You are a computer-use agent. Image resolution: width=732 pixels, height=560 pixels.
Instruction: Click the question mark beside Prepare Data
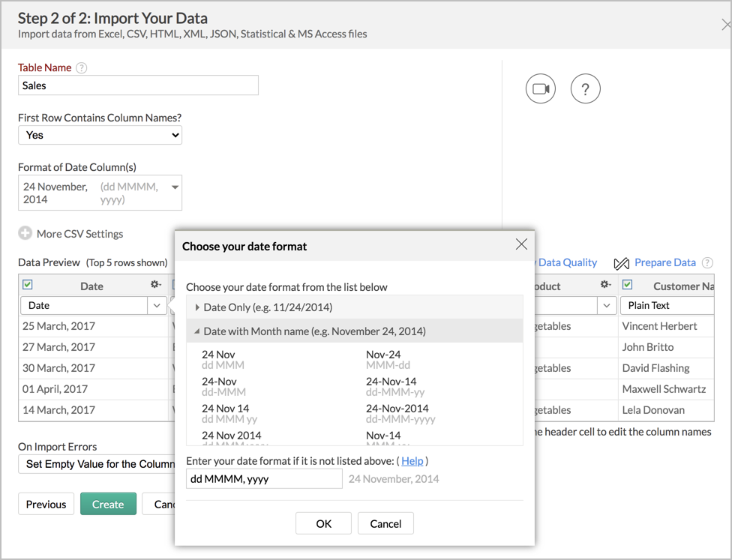[706, 263]
